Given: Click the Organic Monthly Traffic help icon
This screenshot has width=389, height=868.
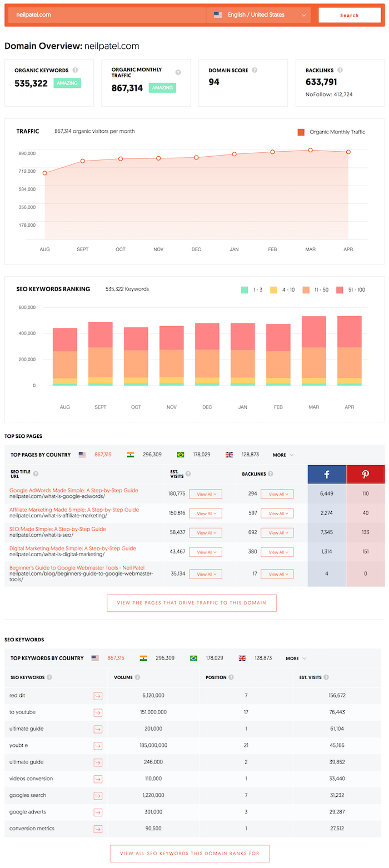Looking at the screenshot, I should (178, 73).
